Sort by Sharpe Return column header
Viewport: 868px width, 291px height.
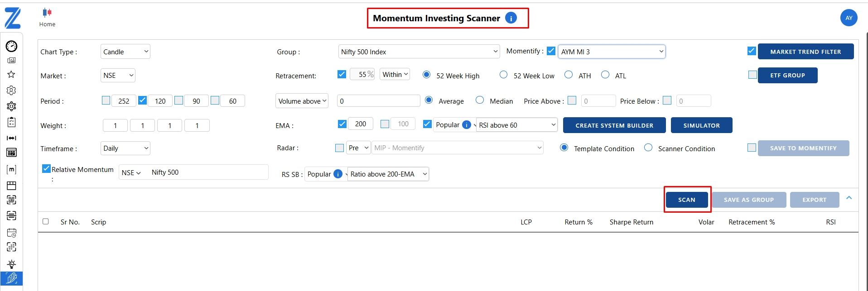[631, 222]
